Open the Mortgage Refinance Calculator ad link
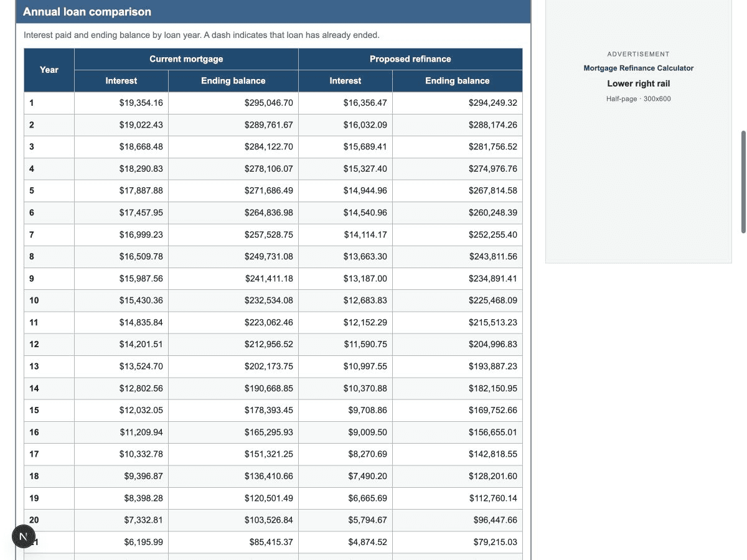Viewport: 747px width, 560px height. pos(638,68)
